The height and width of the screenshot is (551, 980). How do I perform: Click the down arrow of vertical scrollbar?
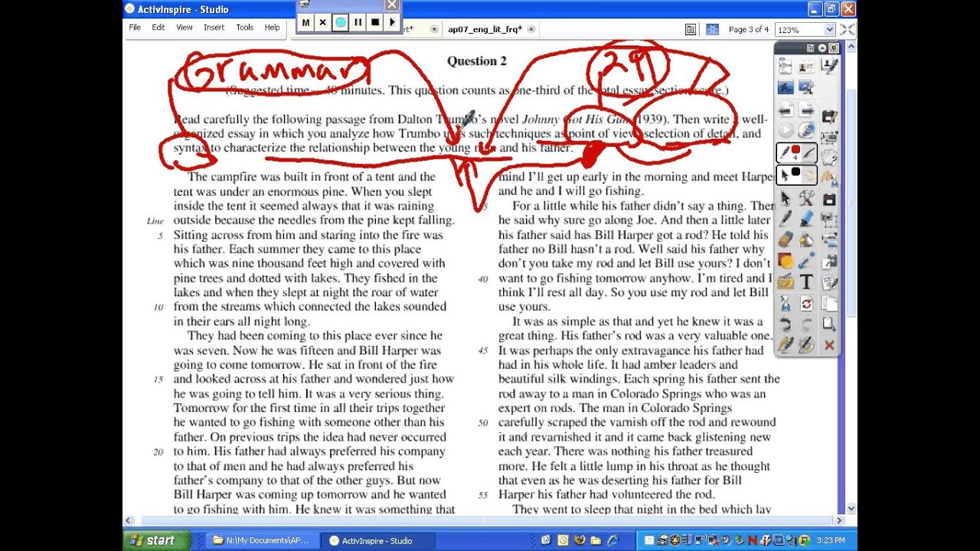coord(851,508)
